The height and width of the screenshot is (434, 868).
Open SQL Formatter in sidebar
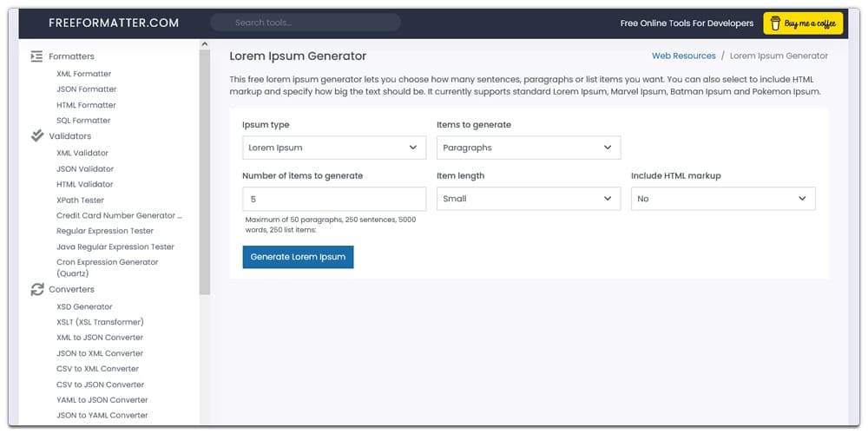pos(83,120)
